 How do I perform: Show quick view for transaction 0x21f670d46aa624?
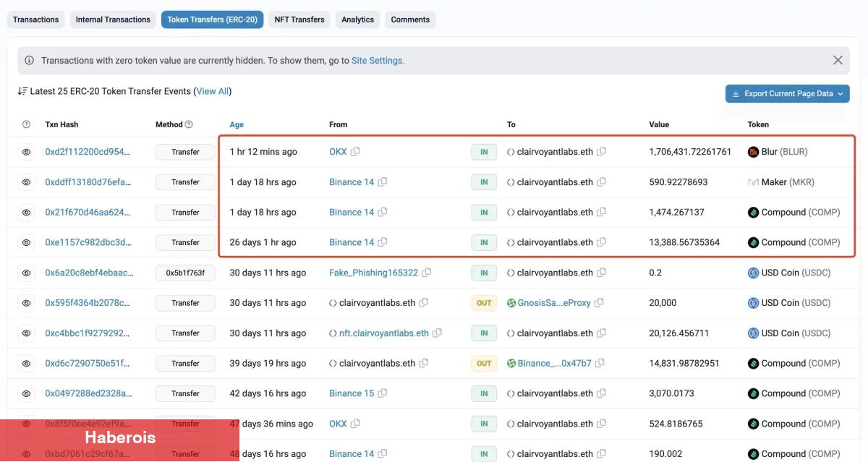[27, 213]
